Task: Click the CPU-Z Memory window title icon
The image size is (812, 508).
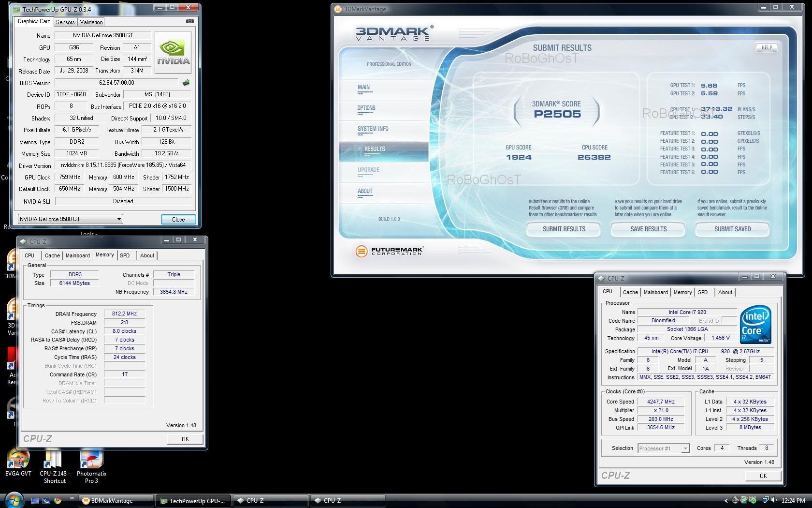Action: pos(23,241)
